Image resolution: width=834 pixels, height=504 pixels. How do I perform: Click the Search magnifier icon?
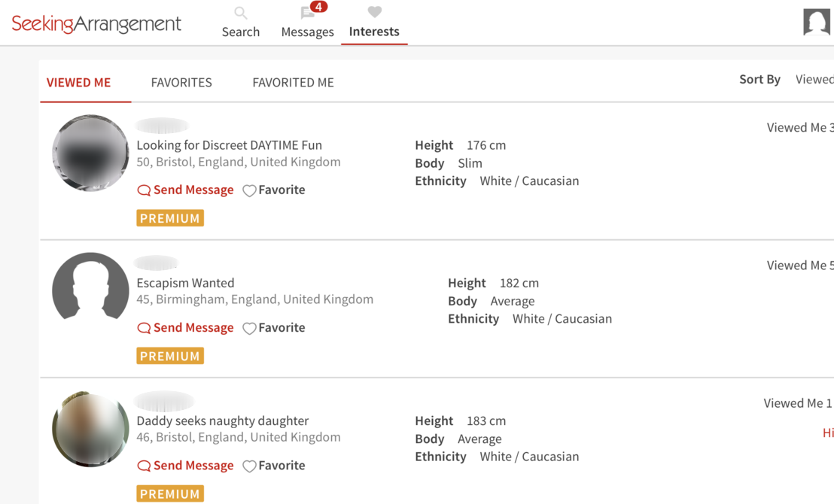[240, 13]
